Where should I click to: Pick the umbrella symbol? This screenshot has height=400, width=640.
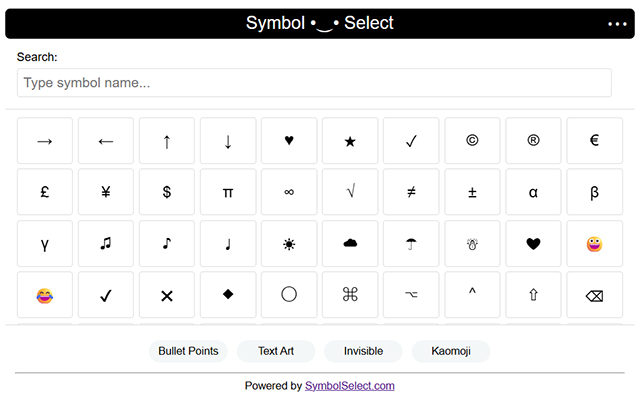411,243
